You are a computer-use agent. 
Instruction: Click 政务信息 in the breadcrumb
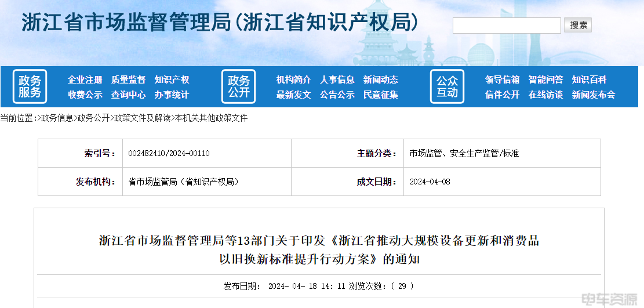click(x=57, y=118)
